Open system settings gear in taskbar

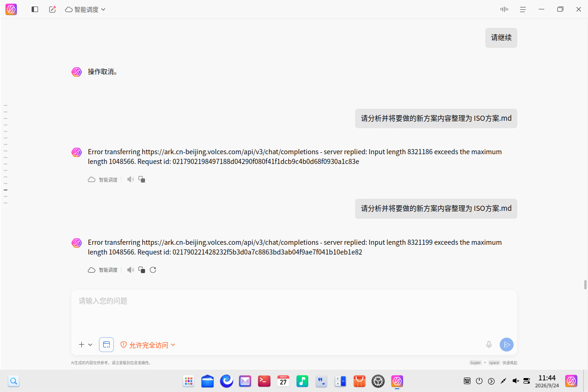[378, 381]
